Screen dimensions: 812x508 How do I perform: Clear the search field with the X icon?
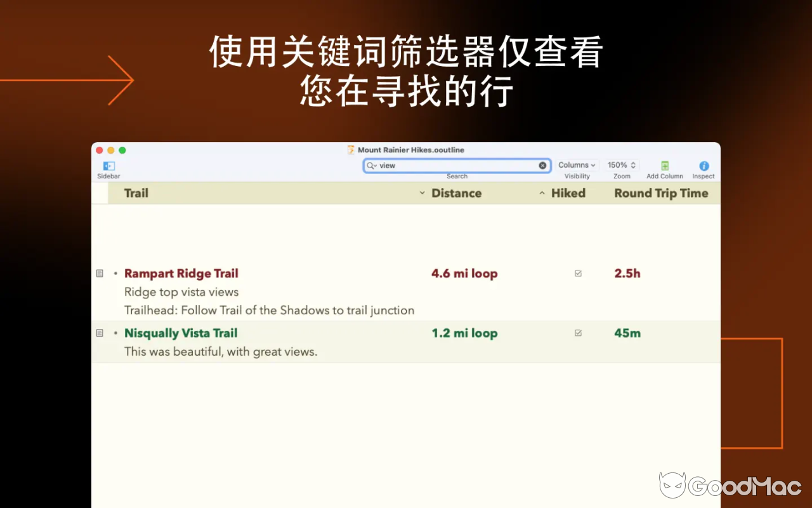click(x=542, y=165)
